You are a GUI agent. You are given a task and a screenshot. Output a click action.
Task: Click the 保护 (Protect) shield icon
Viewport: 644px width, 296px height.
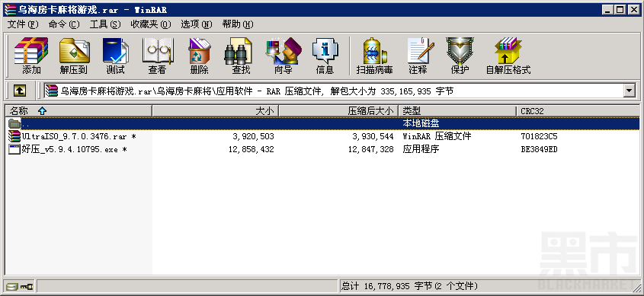(460, 56)
